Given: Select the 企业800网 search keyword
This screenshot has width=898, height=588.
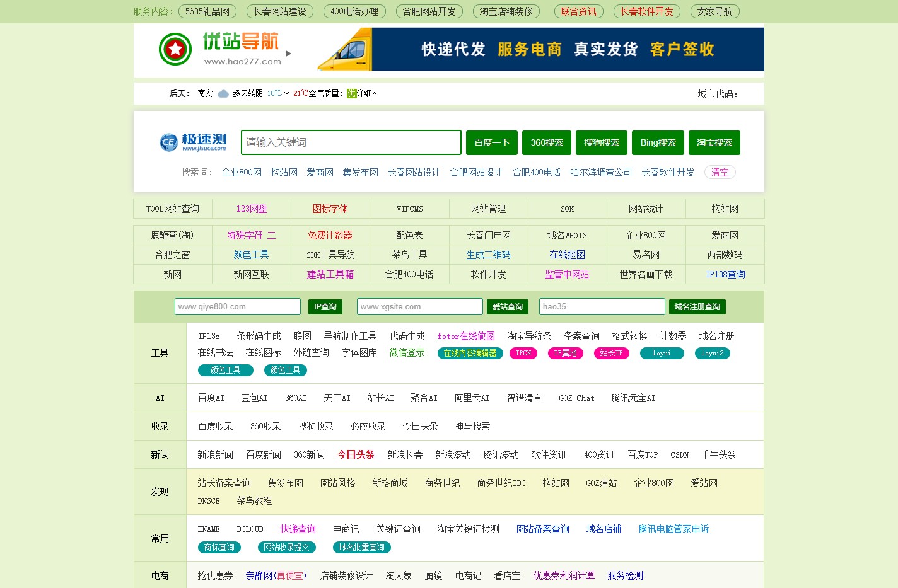Looking at the screenshot, I should (x=242, y=172).
